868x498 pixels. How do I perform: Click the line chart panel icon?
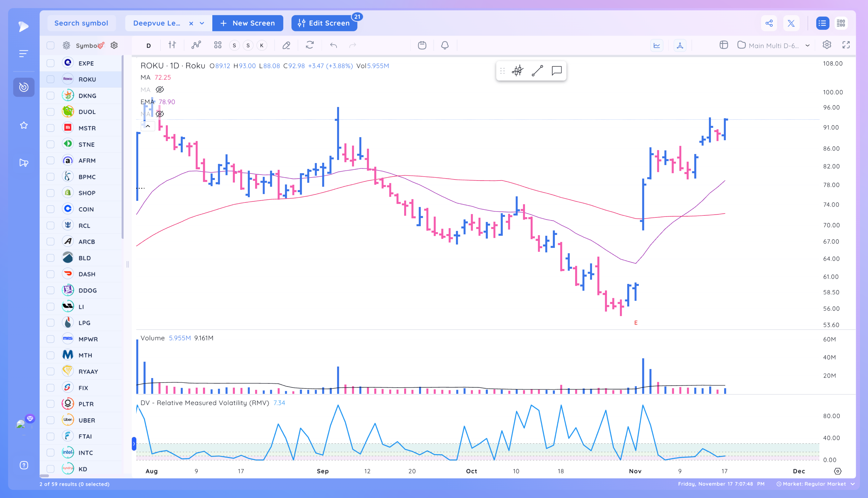click(657, 45)
